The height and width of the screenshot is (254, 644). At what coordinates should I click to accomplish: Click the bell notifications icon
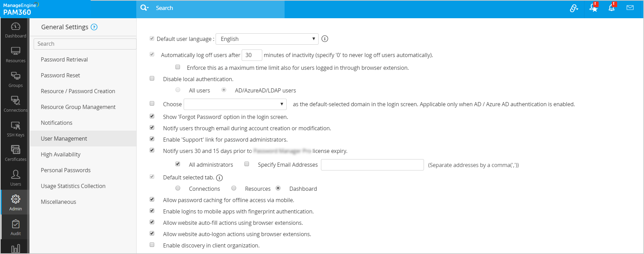(611, 8)
